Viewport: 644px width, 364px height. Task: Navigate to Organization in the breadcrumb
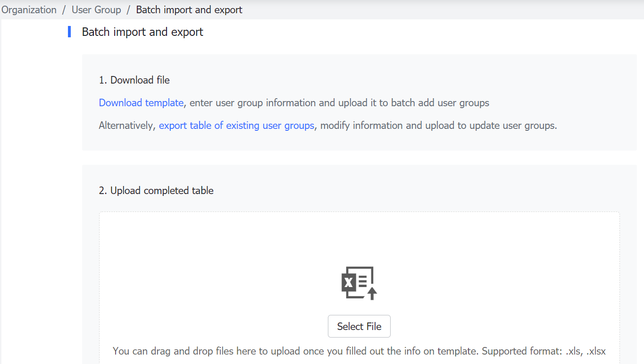pos(28,9)
